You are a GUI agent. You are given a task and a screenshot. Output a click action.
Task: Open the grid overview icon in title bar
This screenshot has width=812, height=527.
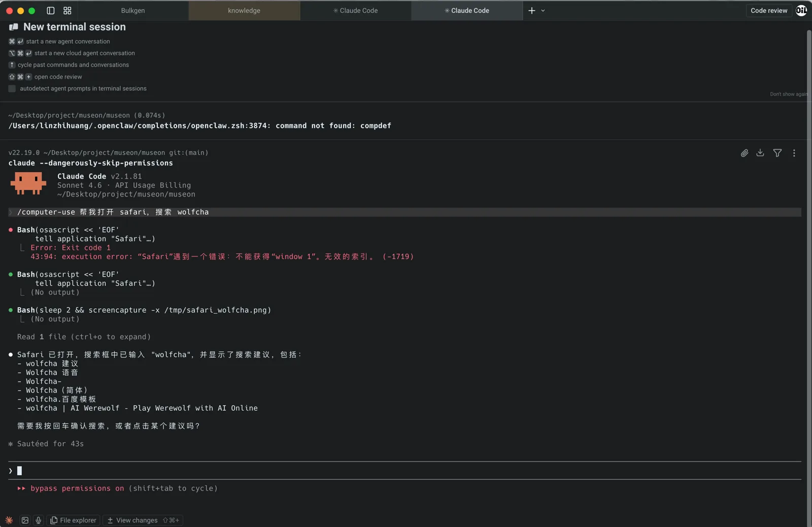67,10
